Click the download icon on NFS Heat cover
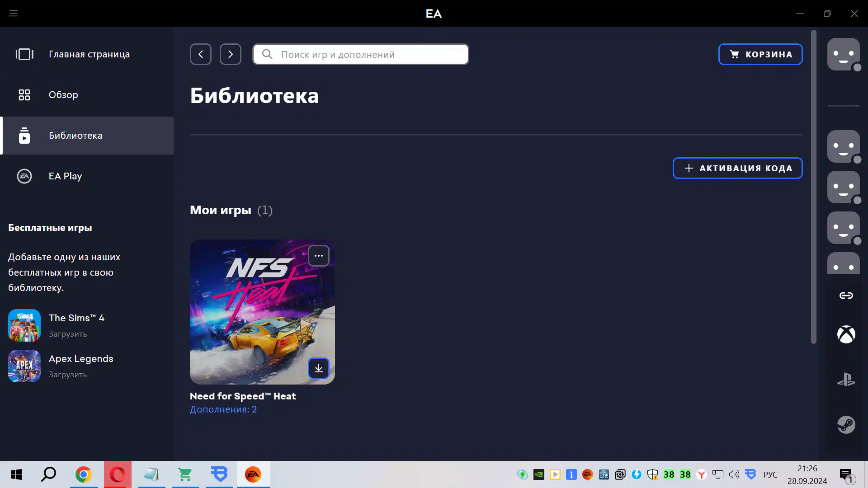This screenshot has height=488, width=868. click(x=319, y=368)
